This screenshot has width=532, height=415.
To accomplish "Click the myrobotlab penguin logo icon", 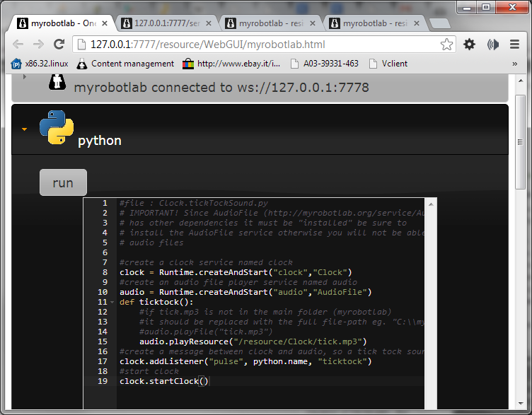I will point(57,82).
